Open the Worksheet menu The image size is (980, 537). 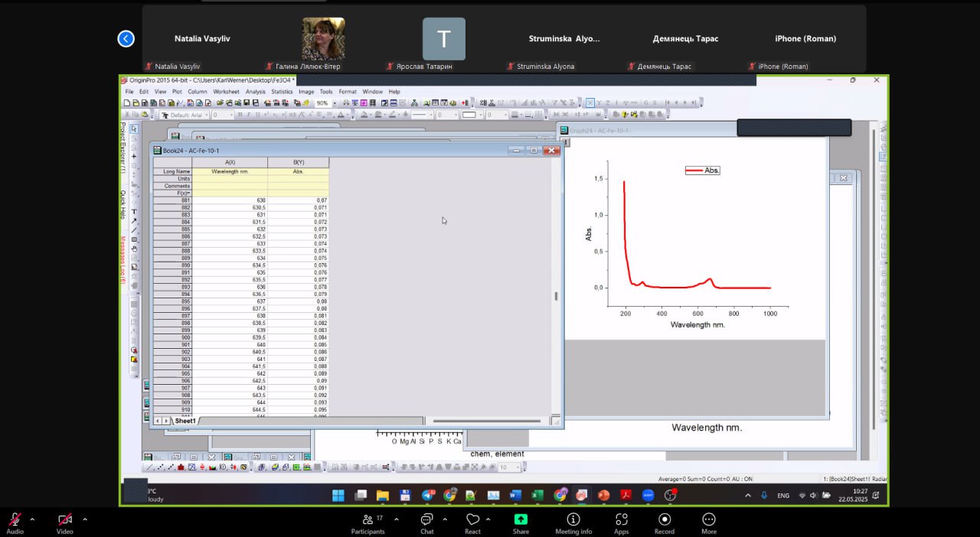226,92
